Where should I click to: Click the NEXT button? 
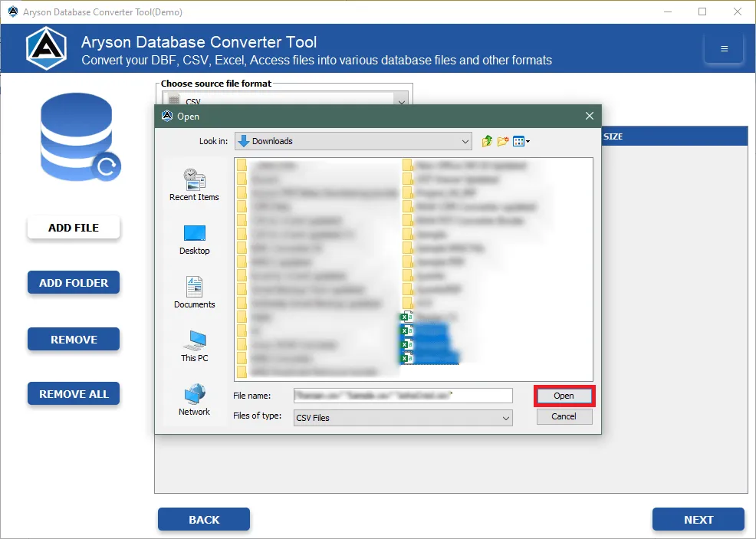point(698,520)
